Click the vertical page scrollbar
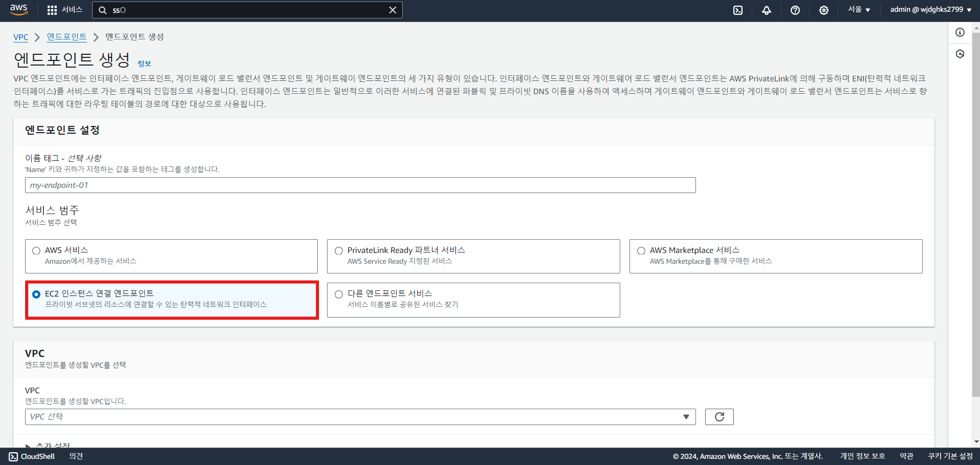 point(976,215)
